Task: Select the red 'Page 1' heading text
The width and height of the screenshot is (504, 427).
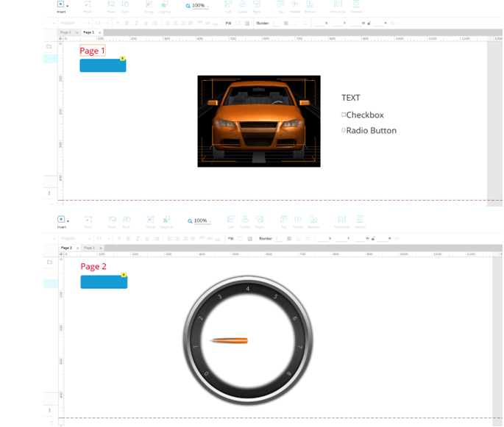Action: click(x=92, y=51)
